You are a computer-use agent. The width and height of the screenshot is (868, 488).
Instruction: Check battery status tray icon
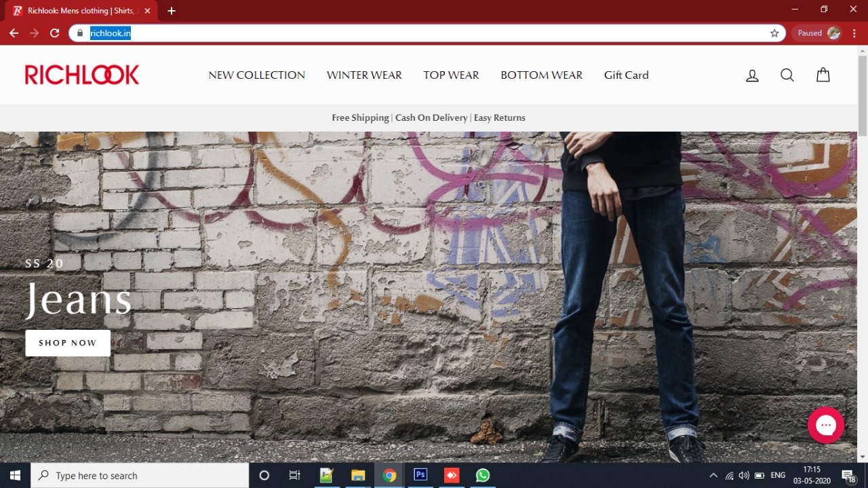tap(759, 475)
